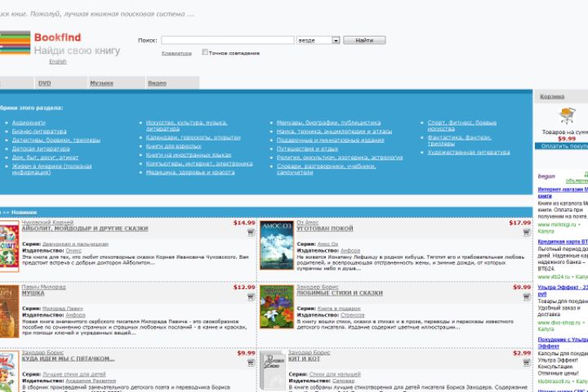Image resolution: width=588 pixels, height=392 pixels.
Task: Open the 'Кит и кот' placeholder cover
Action: (273, 371)
